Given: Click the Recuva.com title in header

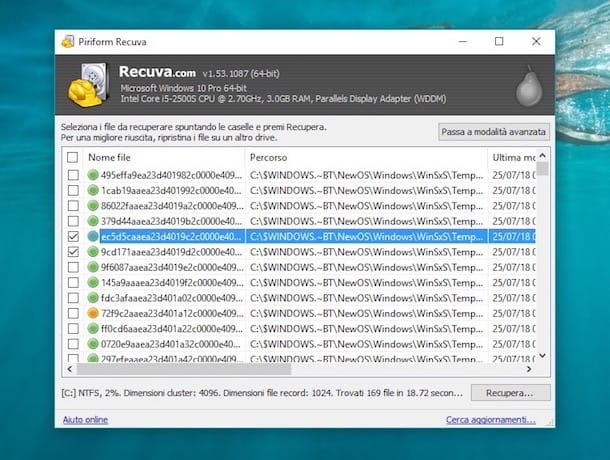Looking at the screenshot, I should (x=157, y=72).
